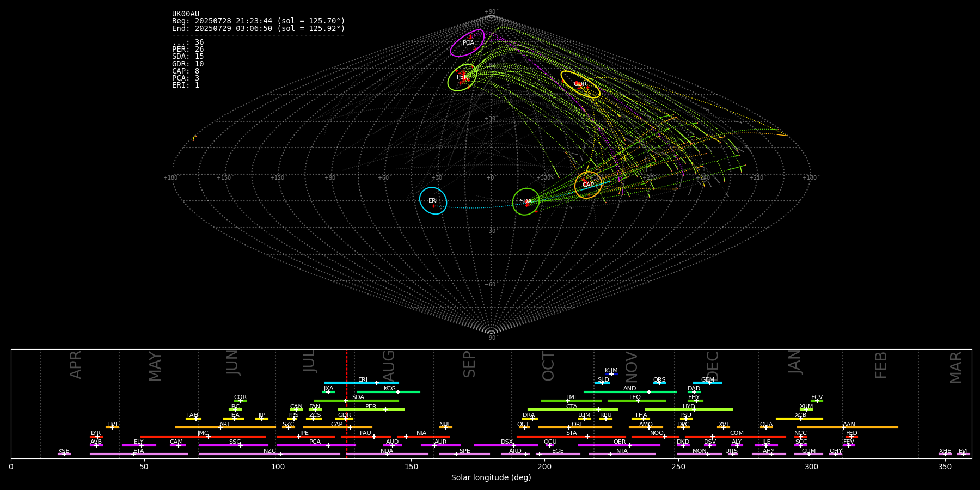Click the XCB shower bar in the timeline
This screenshot has height=490, width=980.
799,419
